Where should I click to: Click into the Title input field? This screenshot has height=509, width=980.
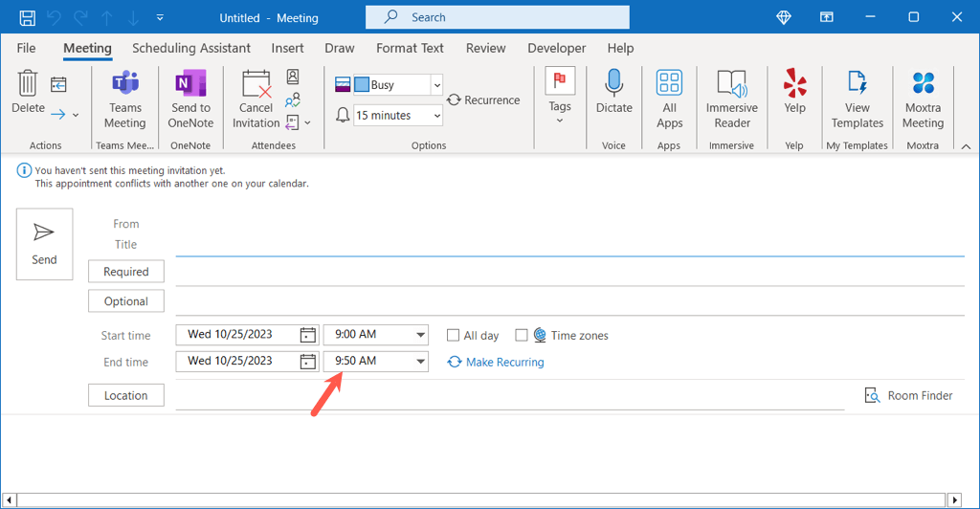(x=569, y=245)
